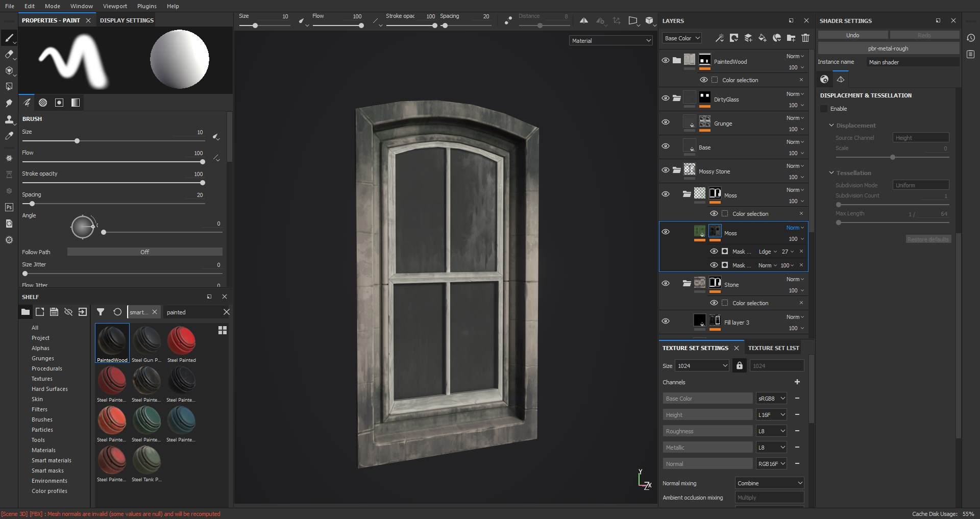Select the Clone stamp tool
This screenshot has height=519, width=980.
click(x=9, y=119)
